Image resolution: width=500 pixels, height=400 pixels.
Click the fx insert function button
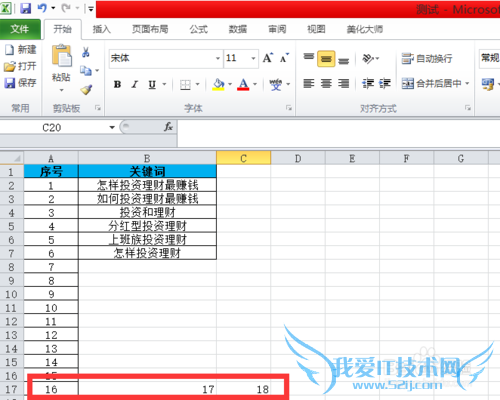click(x=168, y=127)
